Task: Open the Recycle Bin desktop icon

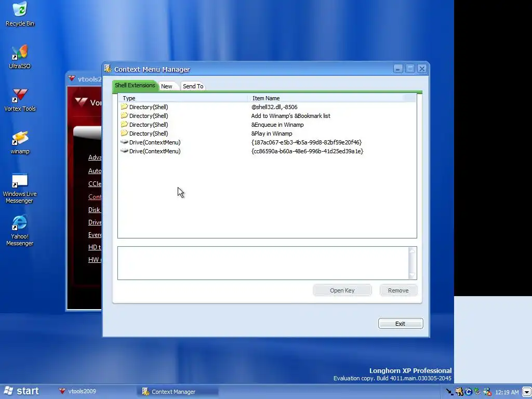Action: tap(20, 14)
